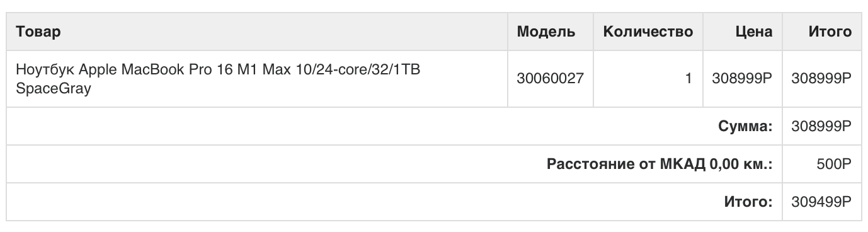Click the Модель column header

point(545,32)
